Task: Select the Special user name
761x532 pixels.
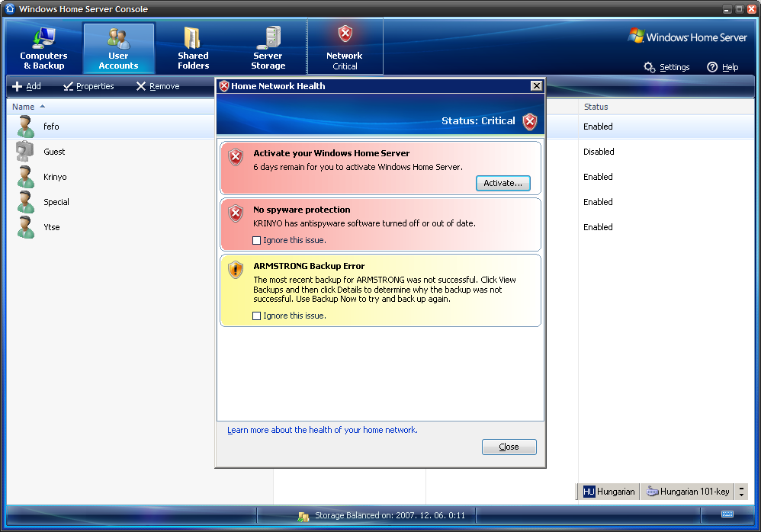Action: pyautogui.click(x=56, y=202)
